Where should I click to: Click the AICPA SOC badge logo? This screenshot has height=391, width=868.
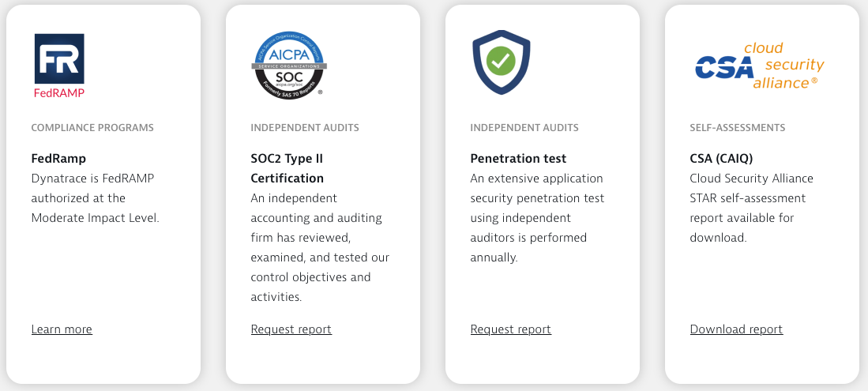(x=289, y=66)
